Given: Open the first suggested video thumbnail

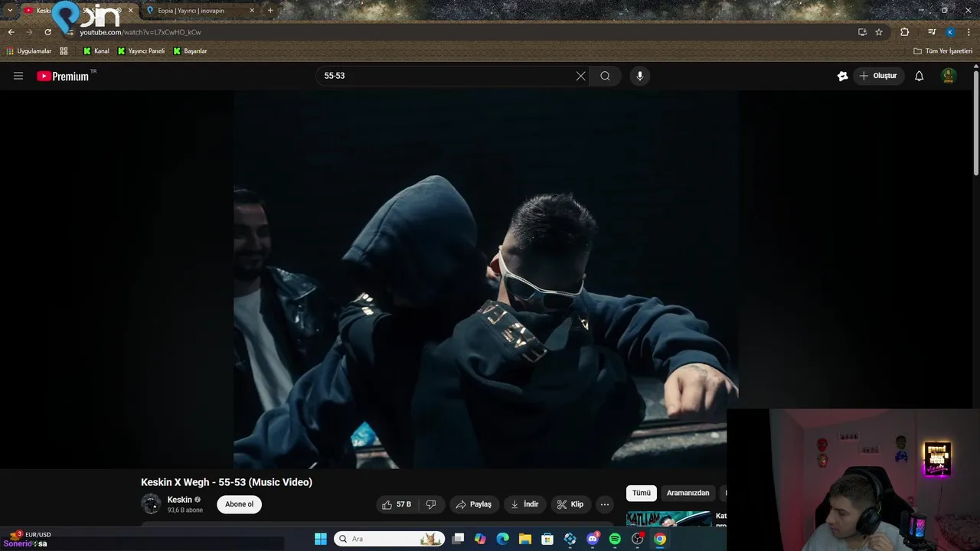Looking at the screenshot, I should coord(668,519).
